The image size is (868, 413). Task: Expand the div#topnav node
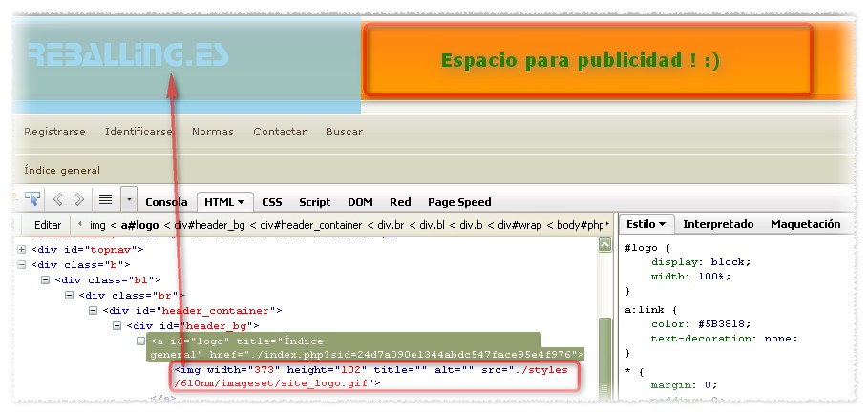[22, 249]
